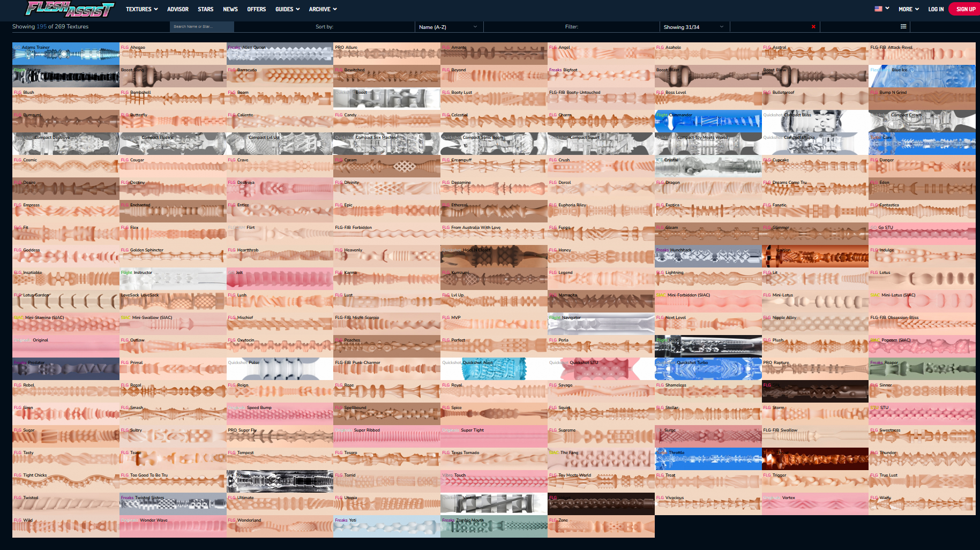Select the Pilot texture

pos(708,346)
